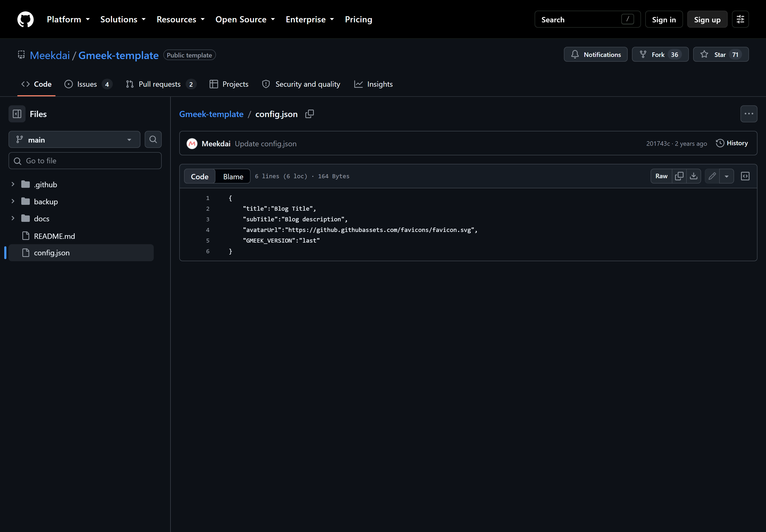Screen dimensions: 766x532
Task: Copy raw file contents icon
Action: [x=679, y=176]
